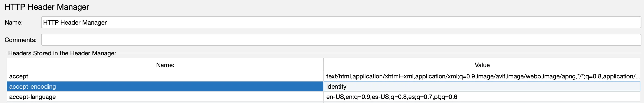Click the empty Comments text field
This screenshot has width=644, height=103.
[x=341, y=40]
